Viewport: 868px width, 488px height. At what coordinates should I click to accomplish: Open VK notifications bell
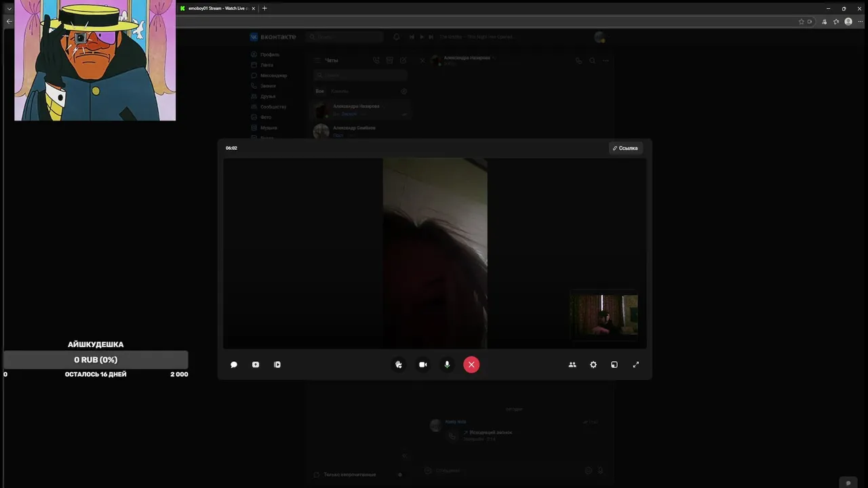(397, 37)
